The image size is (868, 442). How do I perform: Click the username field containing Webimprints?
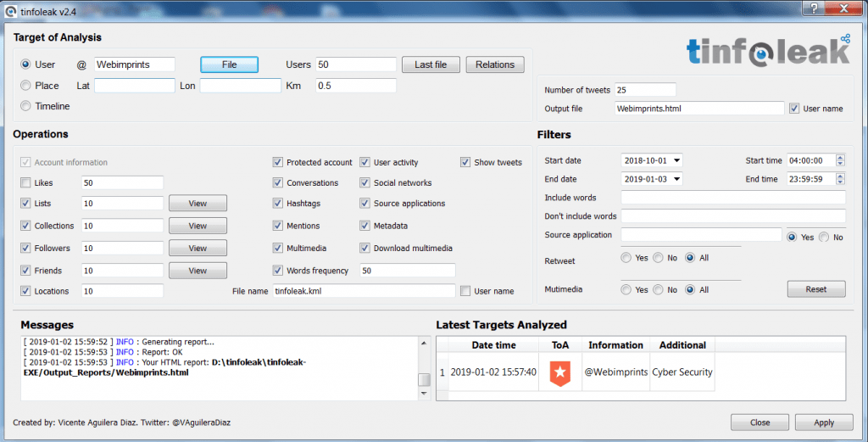tap(135, 64)
